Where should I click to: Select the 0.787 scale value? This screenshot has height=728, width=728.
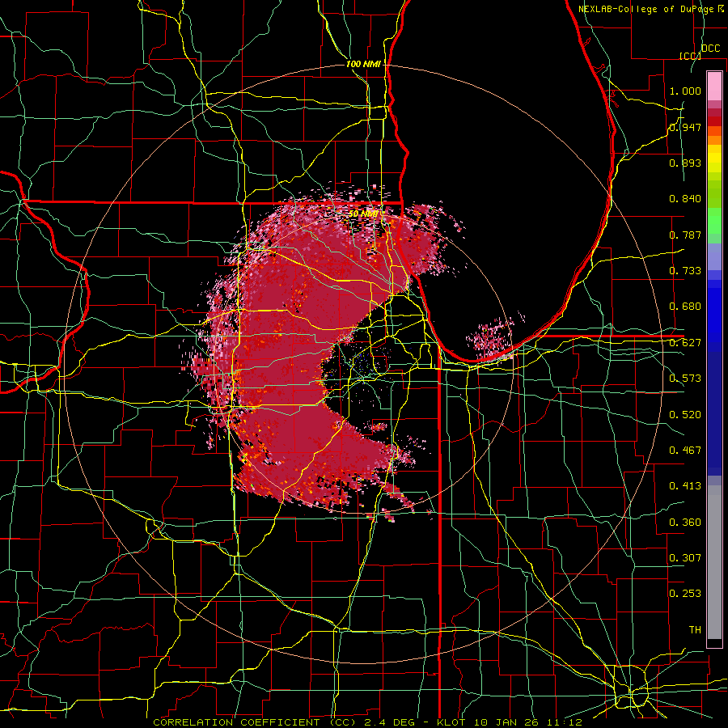coord(685,235)
